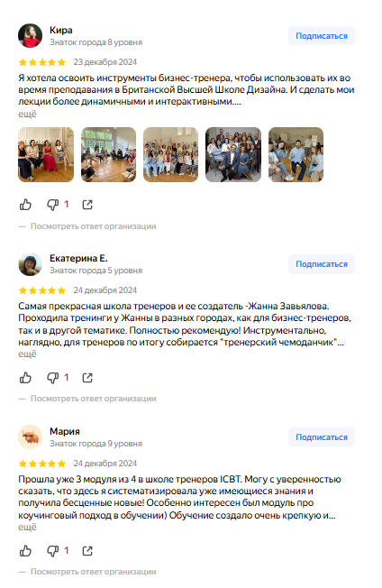The width and height of the screenshot is (382, 588).
Task: View organization reply under Кира's review
Action: click(94, 226)
